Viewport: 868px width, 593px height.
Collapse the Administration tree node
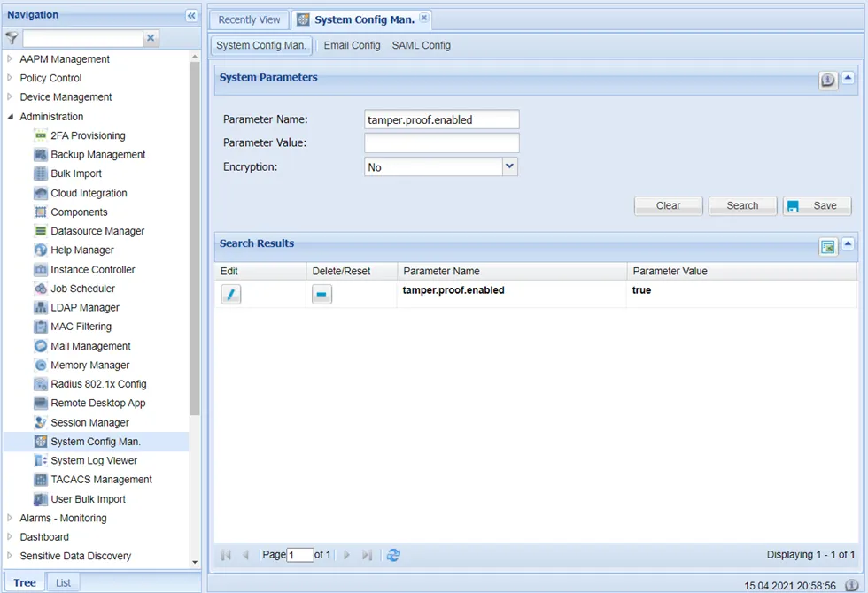tap(10, 116)
